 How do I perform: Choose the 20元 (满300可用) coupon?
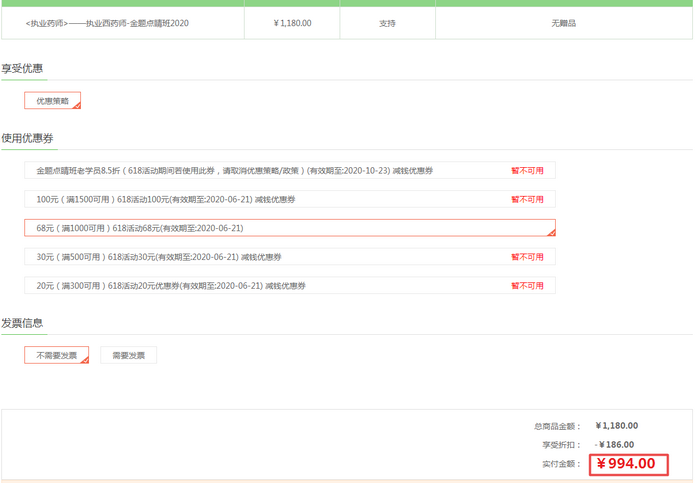pos(171,286)
